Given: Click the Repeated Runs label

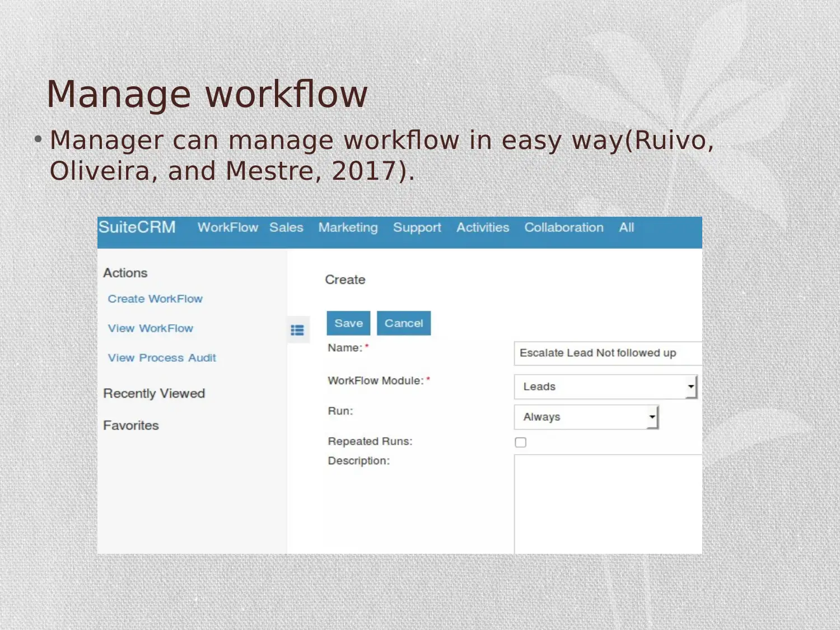Looking at the screenshot, I should pyautogui.click(x=370, y=441).
